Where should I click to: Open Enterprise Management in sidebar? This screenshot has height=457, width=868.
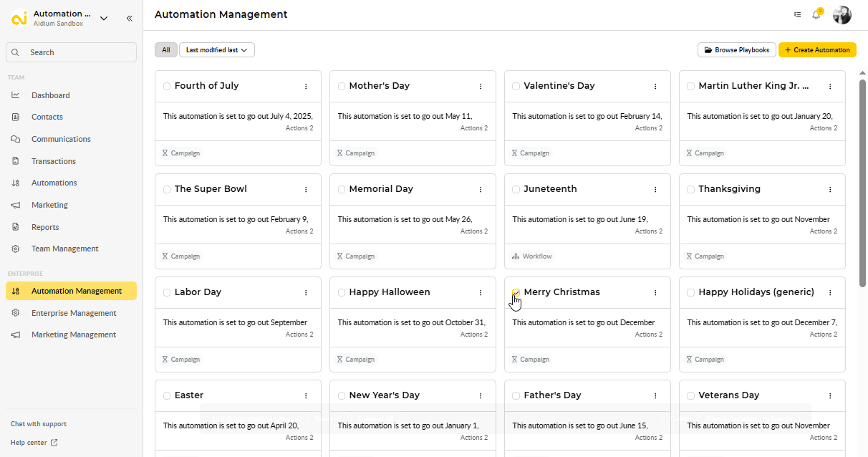[73, 313]
